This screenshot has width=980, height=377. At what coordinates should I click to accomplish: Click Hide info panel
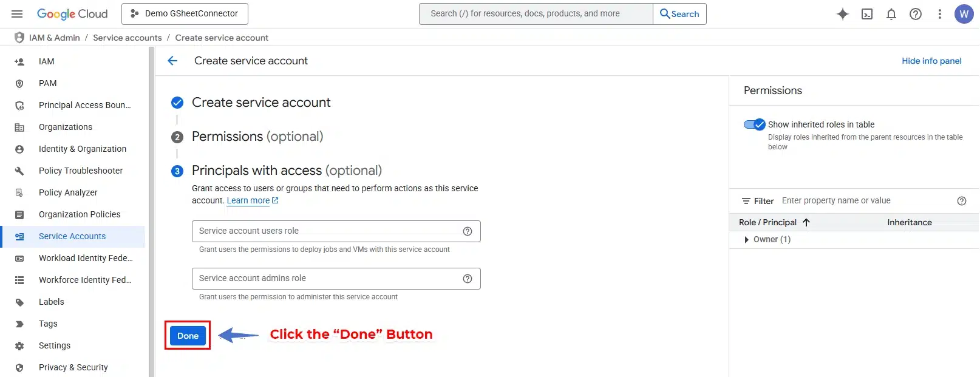pyautogui.click(x=931, y=61)
